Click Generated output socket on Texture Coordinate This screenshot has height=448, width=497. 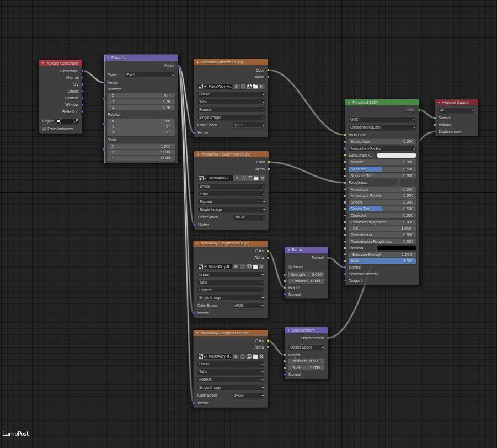click(x=82, y=71)
